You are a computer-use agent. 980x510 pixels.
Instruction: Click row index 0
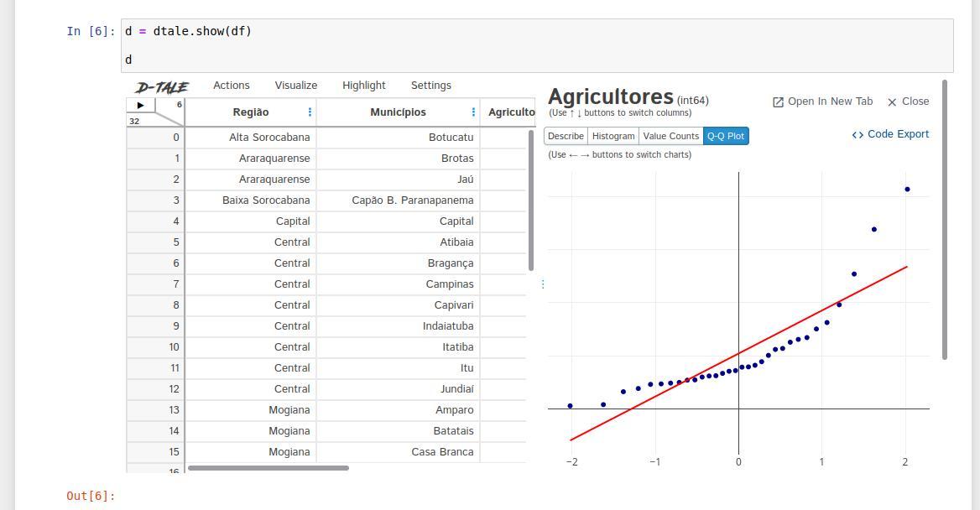(x=155, y=138)
